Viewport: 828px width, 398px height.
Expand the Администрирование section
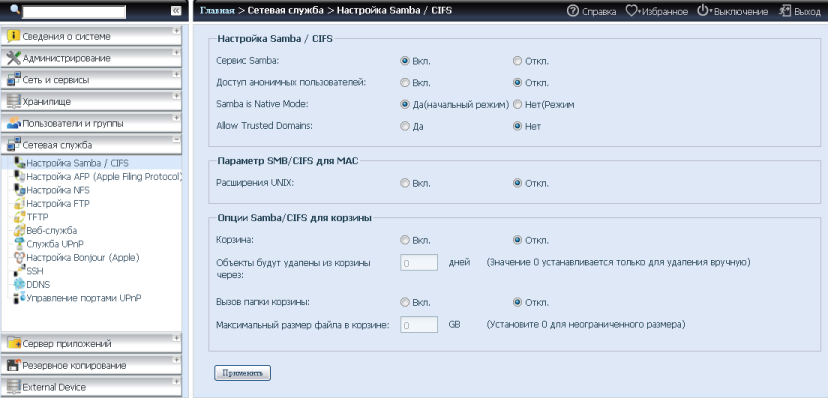[x=176, y=52]
